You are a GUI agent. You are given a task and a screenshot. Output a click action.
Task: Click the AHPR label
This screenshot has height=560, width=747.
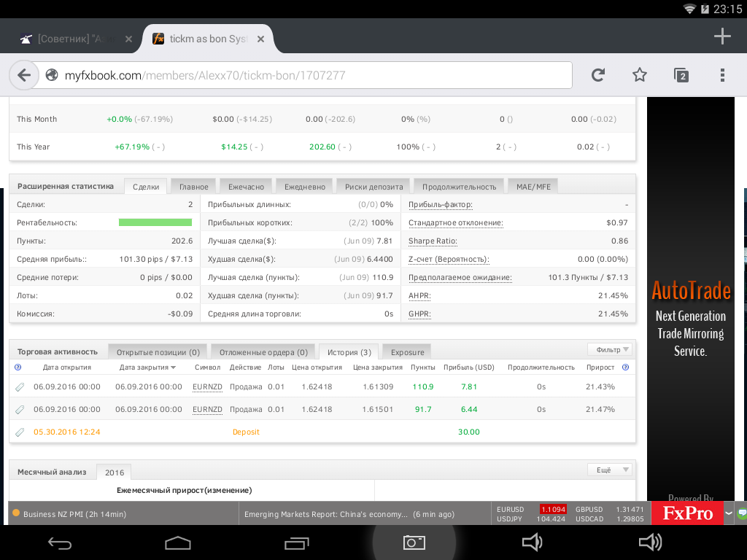[x=419, y=296]
